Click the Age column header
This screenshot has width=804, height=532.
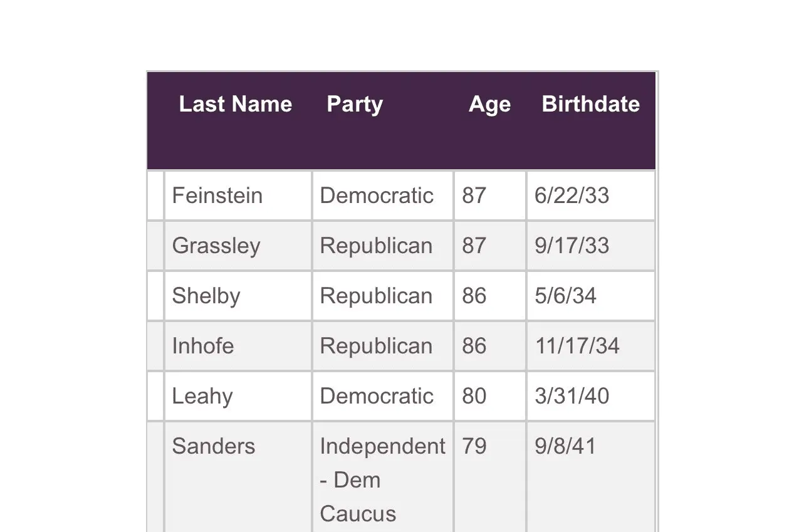coord(489,104)
